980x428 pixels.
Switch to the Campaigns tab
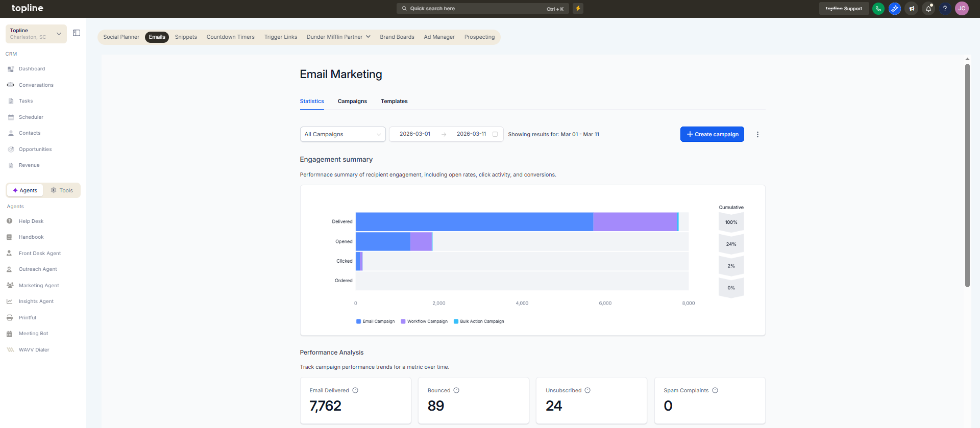coord(352,102)
